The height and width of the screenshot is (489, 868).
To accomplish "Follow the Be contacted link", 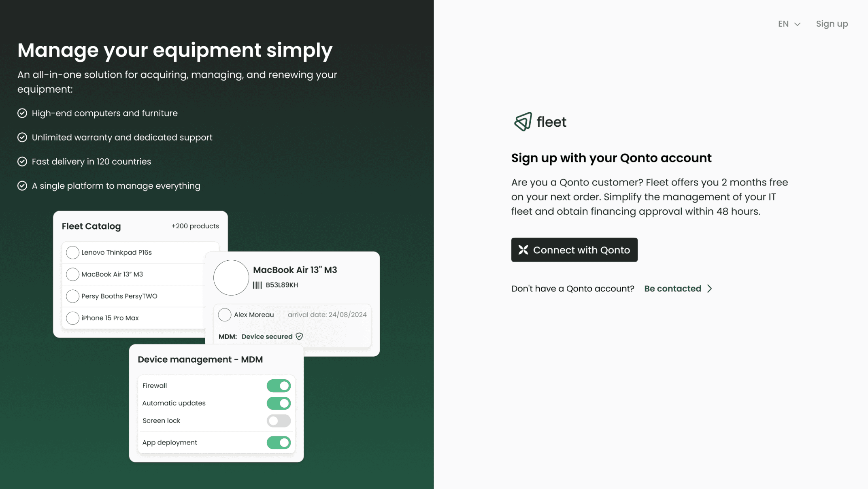I will click(x=672, y=289).
